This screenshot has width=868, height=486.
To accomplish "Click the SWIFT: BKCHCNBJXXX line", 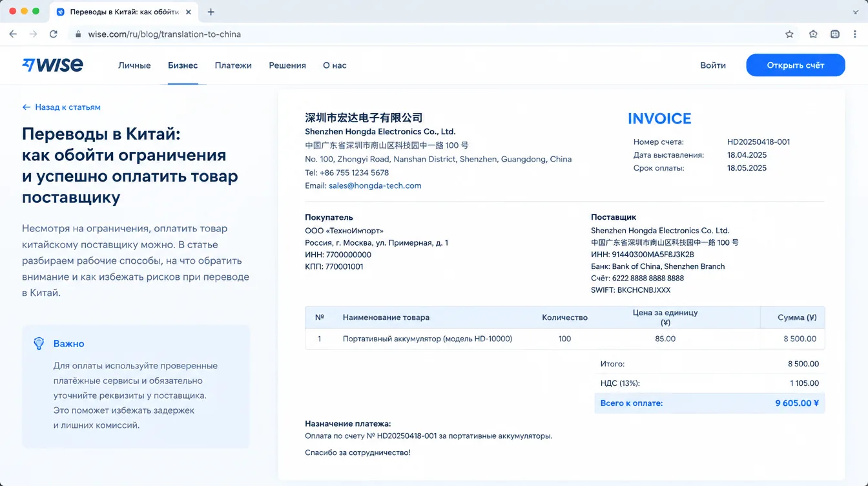I will pyautogui.click(x=630, y=290).
